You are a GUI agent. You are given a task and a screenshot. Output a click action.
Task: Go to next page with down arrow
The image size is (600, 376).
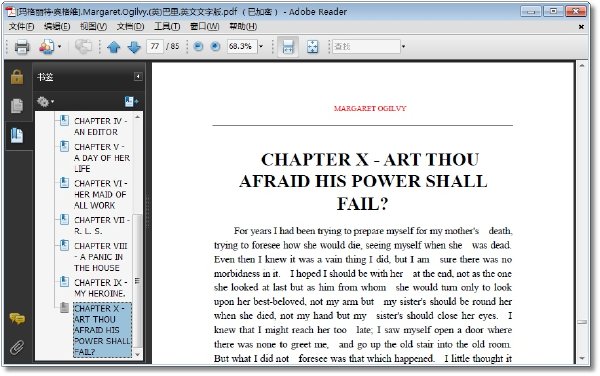[134, 47]
